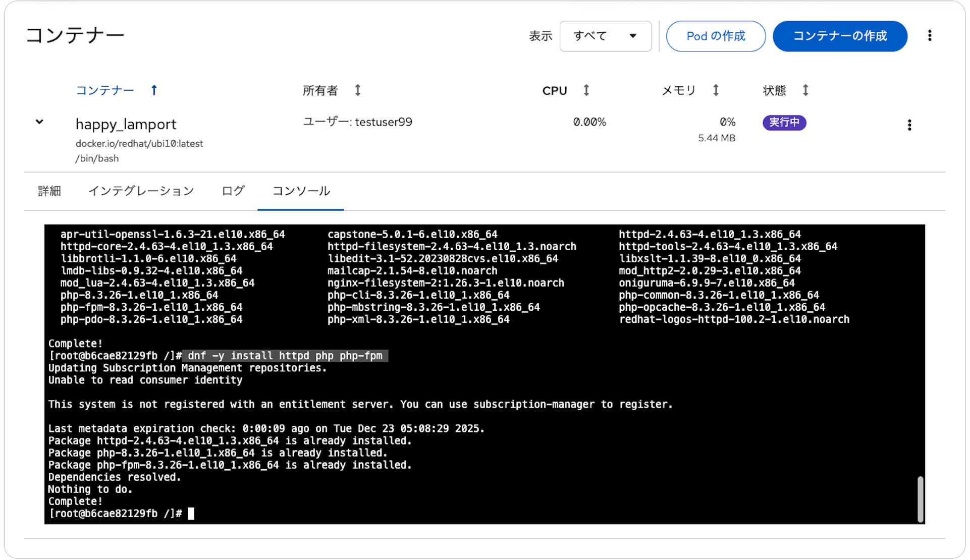The width and height of the screenshot is (970, 560).
Task: Open happy_lamport row actions kebab menu
Action: point(909,125)
